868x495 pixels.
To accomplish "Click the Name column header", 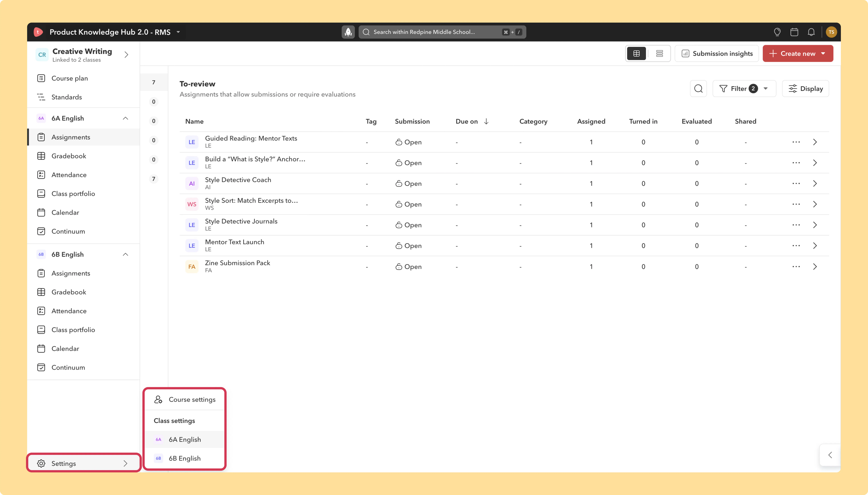I will 195,121.
